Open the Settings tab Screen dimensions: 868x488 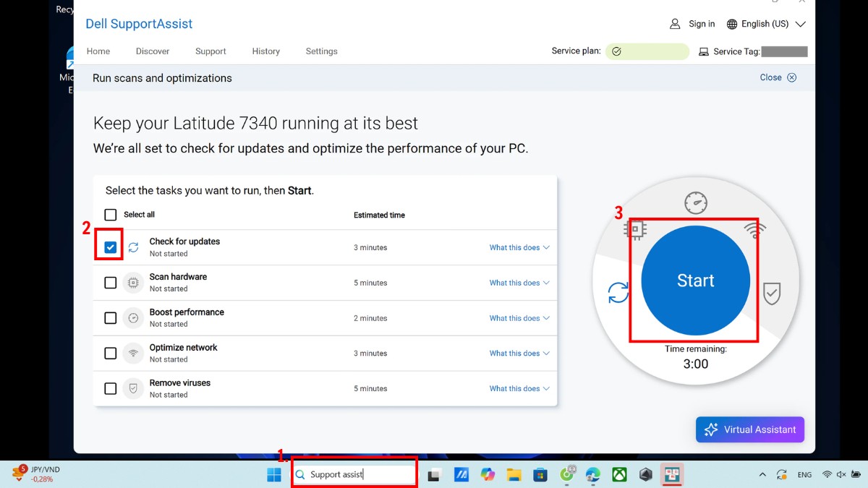coord(321,51)
